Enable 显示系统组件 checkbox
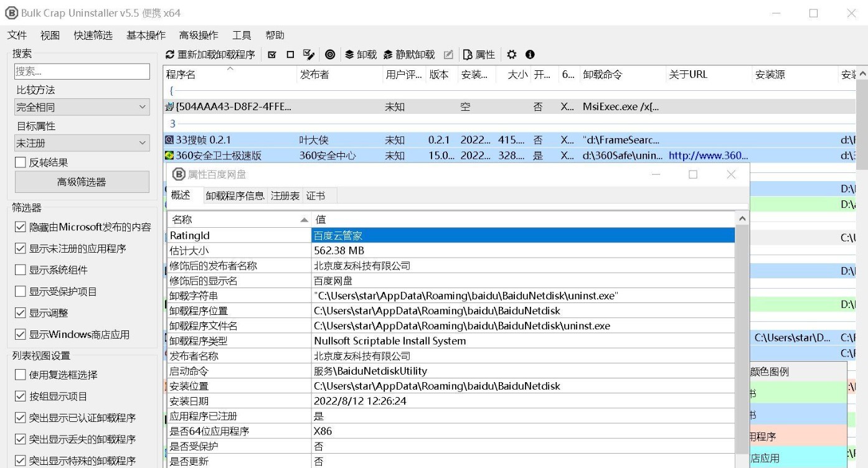Screen dimensions: 868x468 [20, 270]
